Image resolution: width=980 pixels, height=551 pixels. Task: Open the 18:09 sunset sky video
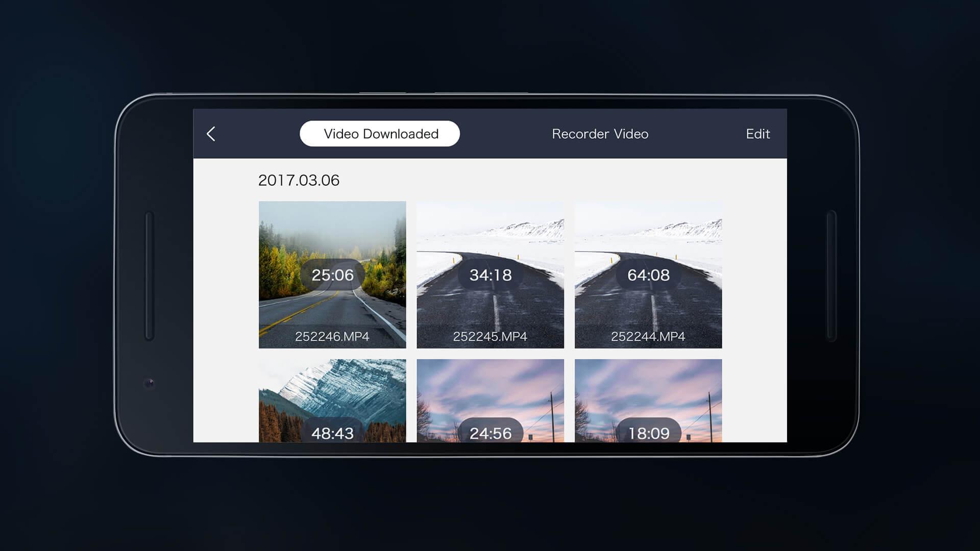(x=648, y=388)
